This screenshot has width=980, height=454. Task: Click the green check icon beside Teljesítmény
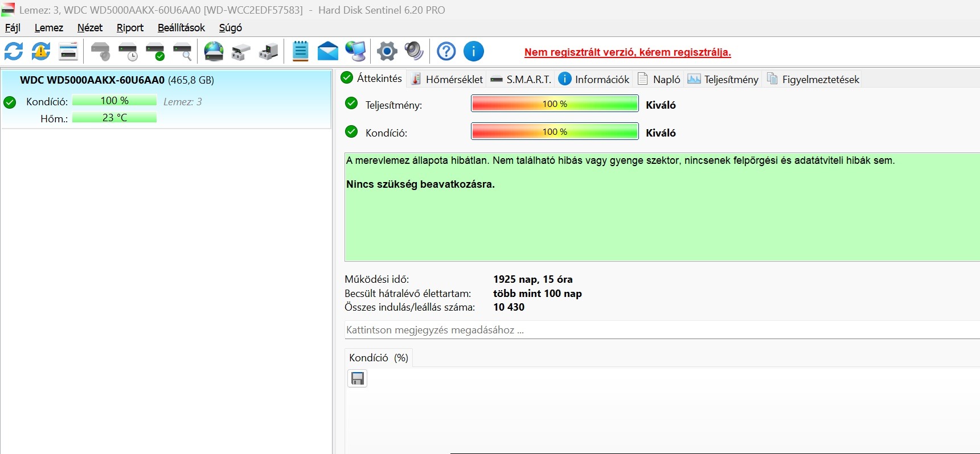(x=351, y=103)
